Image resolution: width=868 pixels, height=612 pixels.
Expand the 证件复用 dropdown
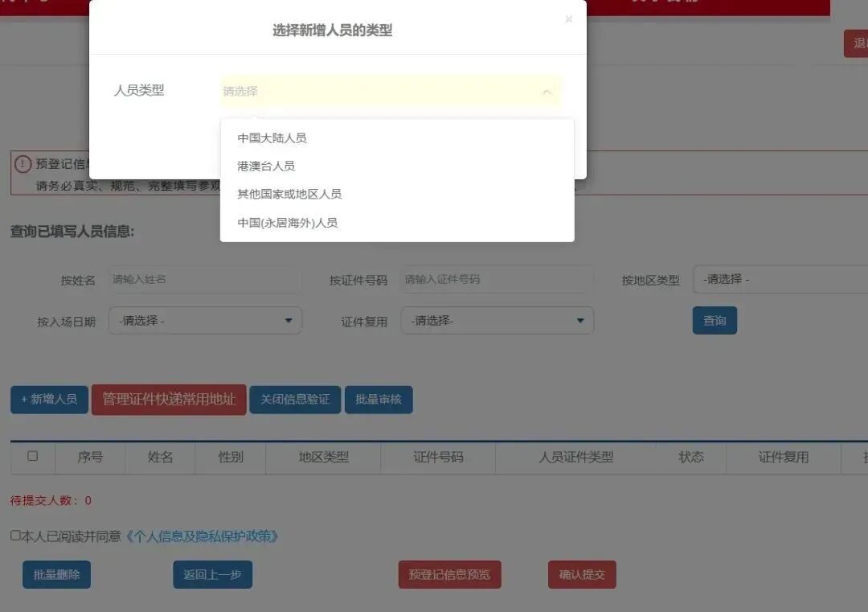[497, 320]
